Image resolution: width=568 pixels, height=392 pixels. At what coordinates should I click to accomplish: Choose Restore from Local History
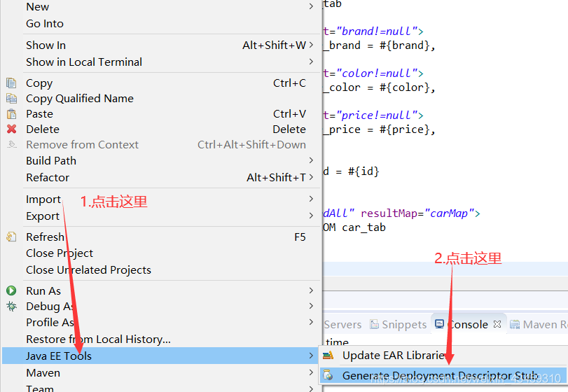click(x=161, y=339)
